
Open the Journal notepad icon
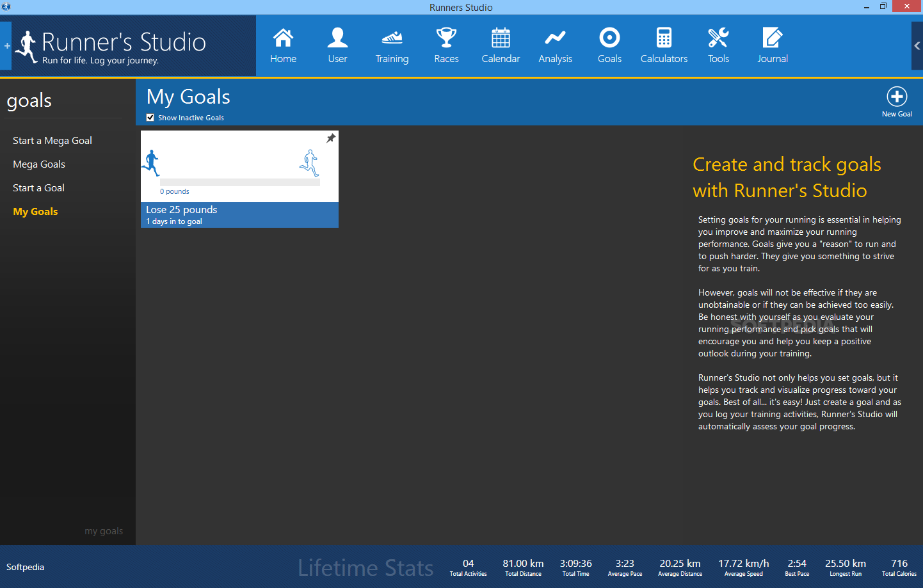coord(773,38)
